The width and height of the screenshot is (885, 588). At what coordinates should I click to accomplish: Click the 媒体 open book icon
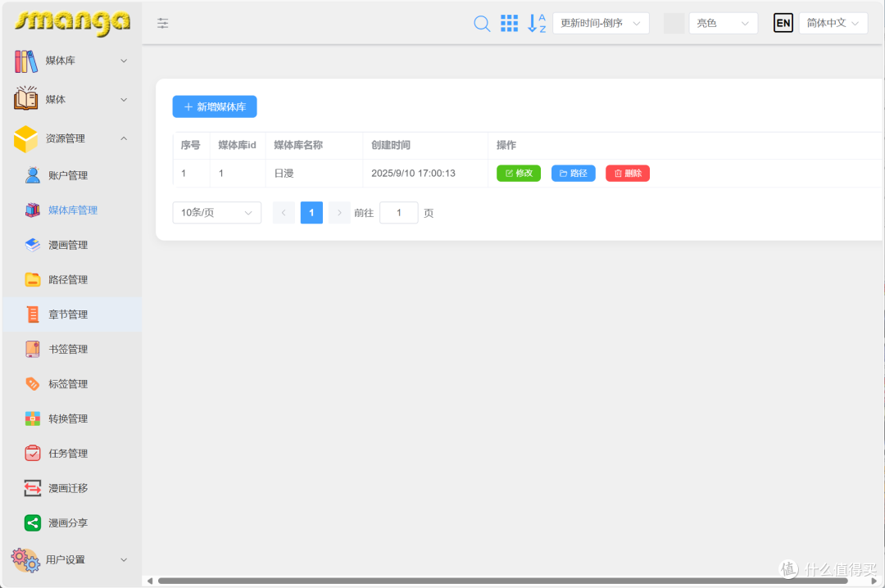[x=26, y=99]
